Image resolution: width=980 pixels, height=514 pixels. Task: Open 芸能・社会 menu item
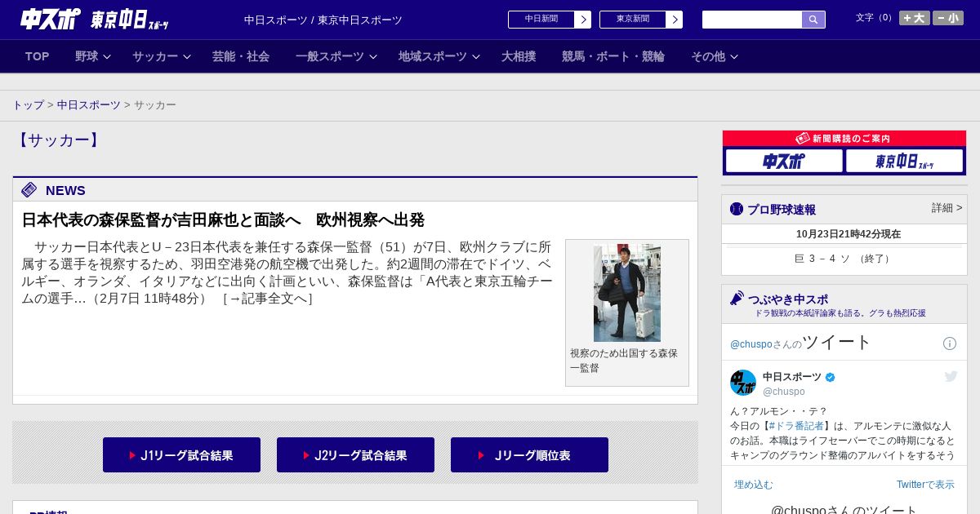(241, 56)
